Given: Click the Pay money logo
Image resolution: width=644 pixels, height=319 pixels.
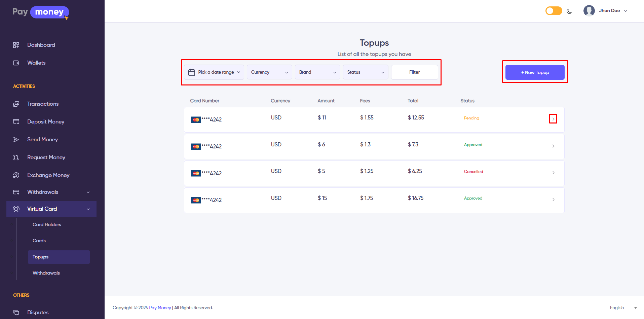Looking at the screenshot, I should coord(40,12).
